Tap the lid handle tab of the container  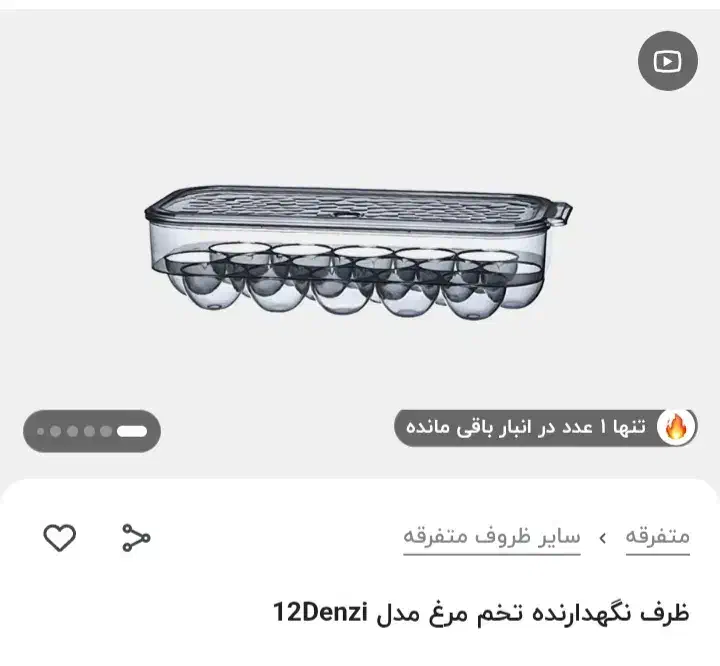click(562, 214)
